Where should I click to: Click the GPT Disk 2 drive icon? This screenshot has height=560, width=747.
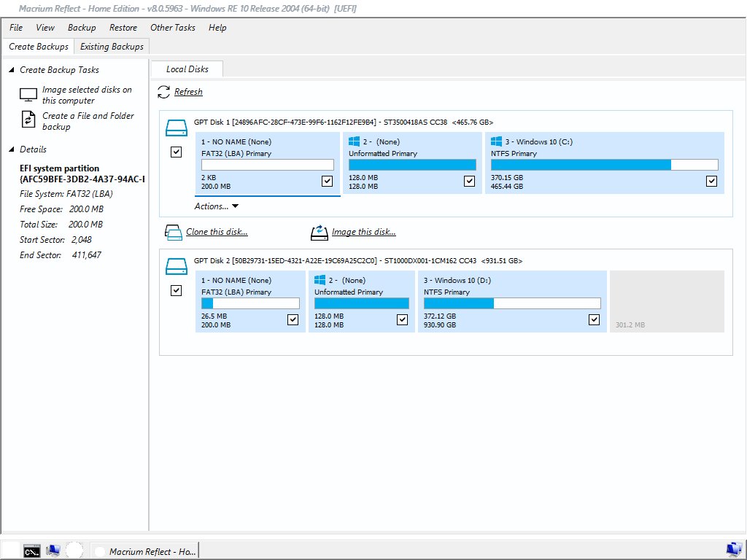[x=177, y=267]
